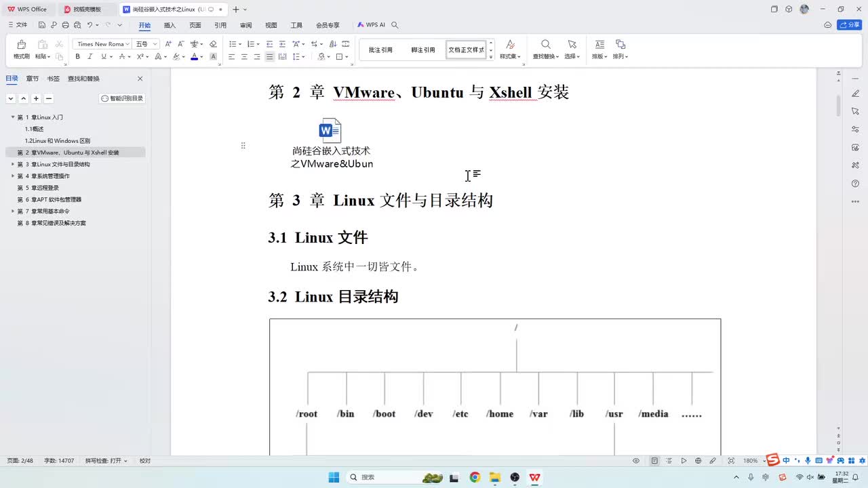
Task: Decrease font size with A- icon
Action: tap(180, 44)
